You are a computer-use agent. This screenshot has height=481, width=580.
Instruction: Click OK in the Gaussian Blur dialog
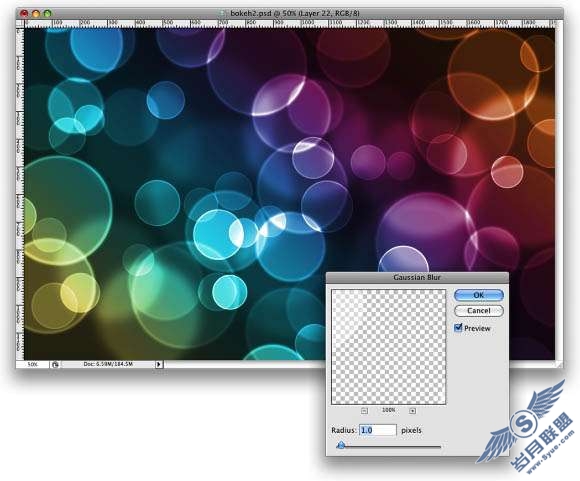pos(479,295)
